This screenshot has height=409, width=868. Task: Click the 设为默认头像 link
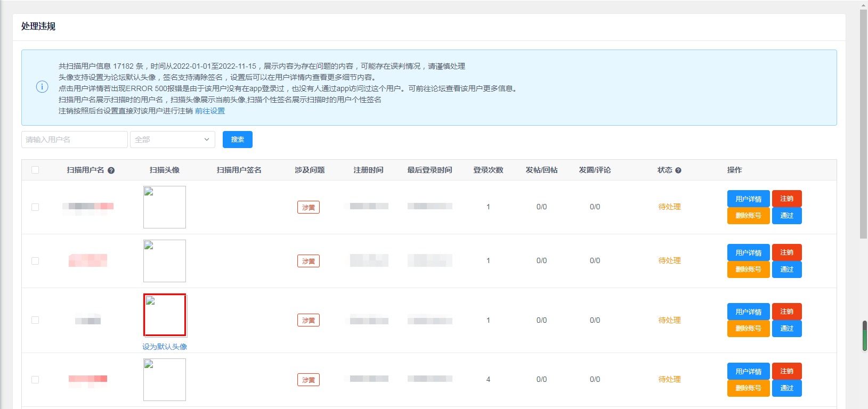[x=165, y=347]
